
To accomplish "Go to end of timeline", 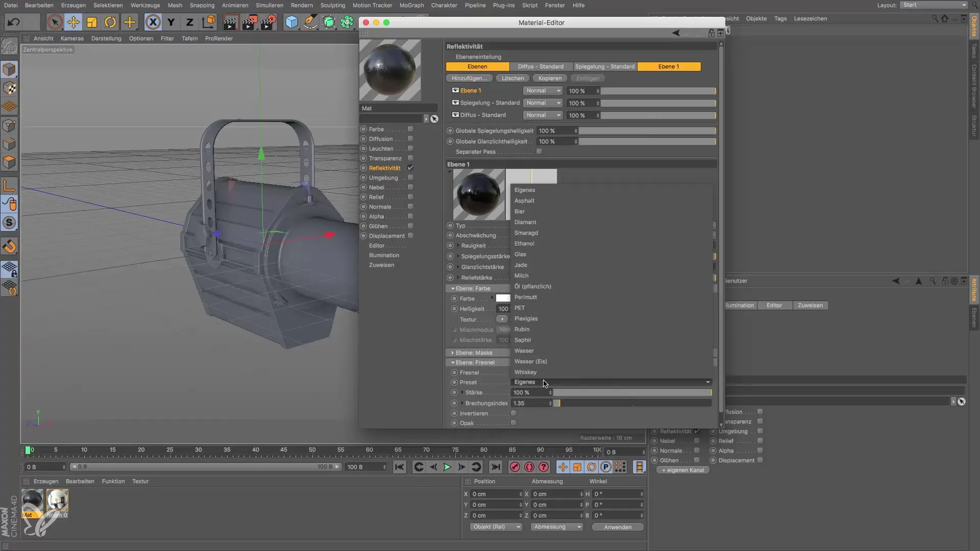I will coord(495,467).
